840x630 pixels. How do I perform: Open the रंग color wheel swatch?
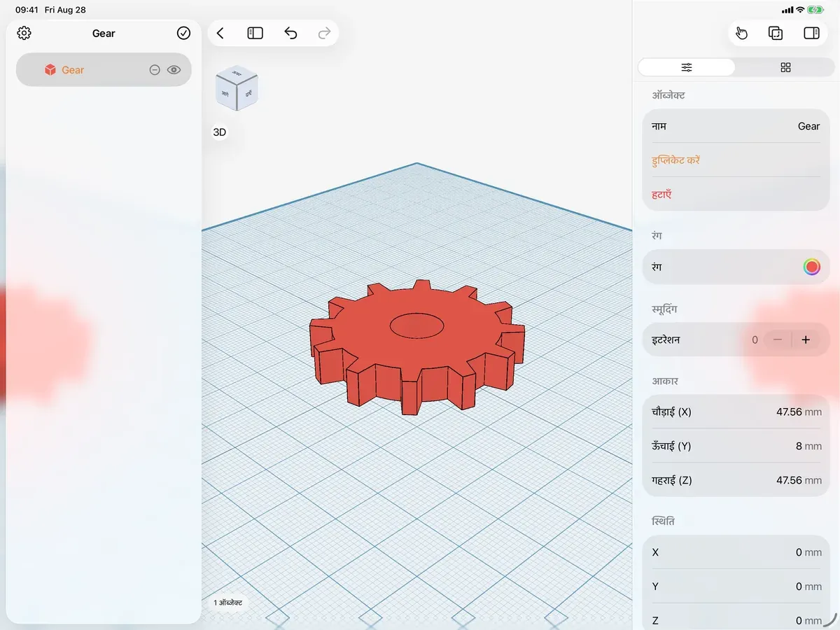pyautogui.click(x=811, y=267)
